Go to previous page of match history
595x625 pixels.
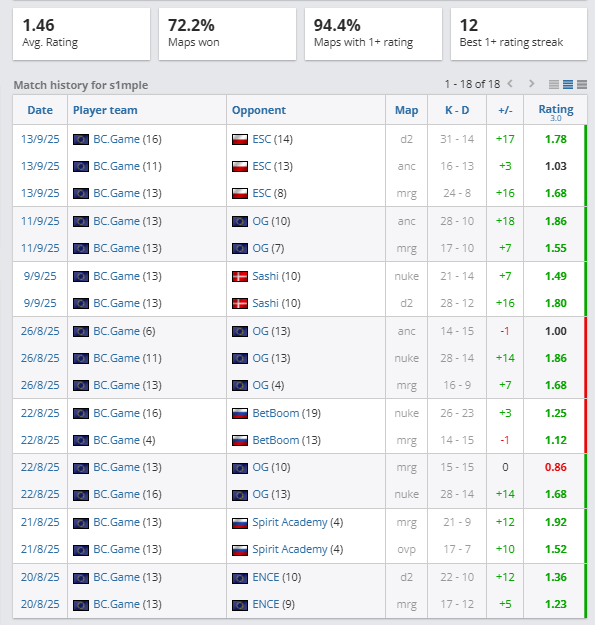510,84
